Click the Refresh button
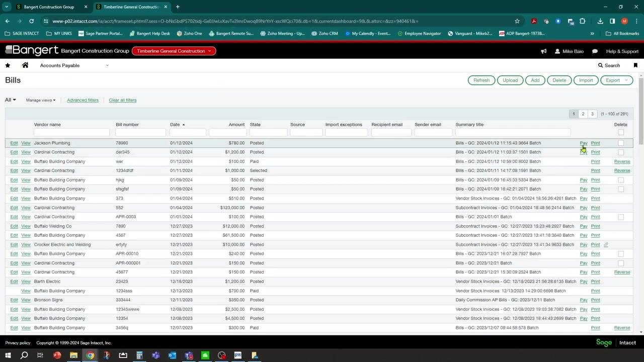 481,80
